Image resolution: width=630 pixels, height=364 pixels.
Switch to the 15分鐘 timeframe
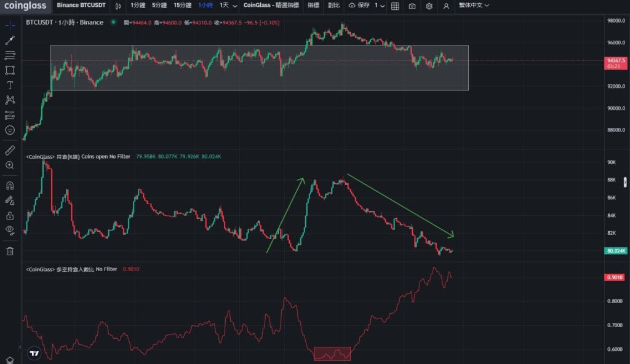[x=182, y=5]
